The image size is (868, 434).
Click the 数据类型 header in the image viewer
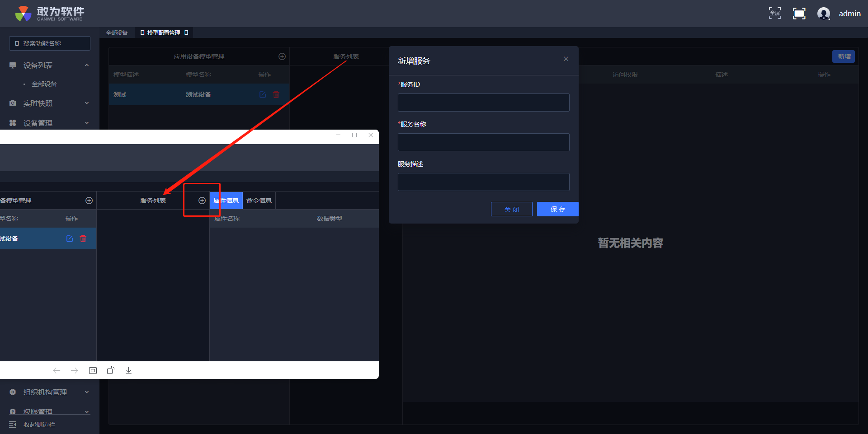point(330,219)
